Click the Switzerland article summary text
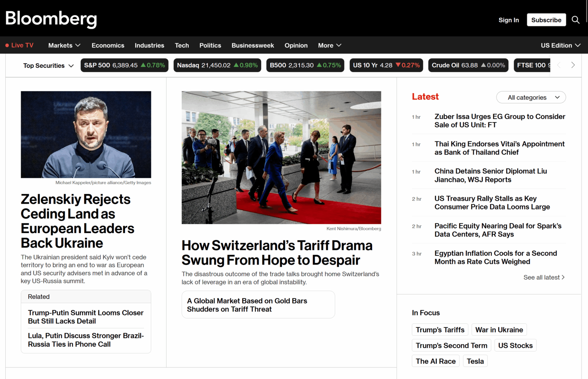Screen dimensions: 588x379 pyautogui.click(x=281, y=278)
